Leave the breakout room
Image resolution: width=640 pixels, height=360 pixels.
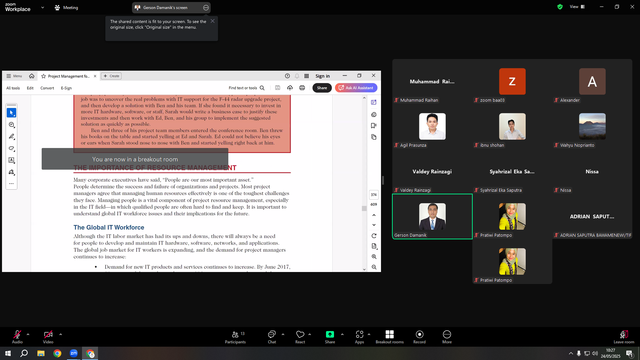(624, 336)
